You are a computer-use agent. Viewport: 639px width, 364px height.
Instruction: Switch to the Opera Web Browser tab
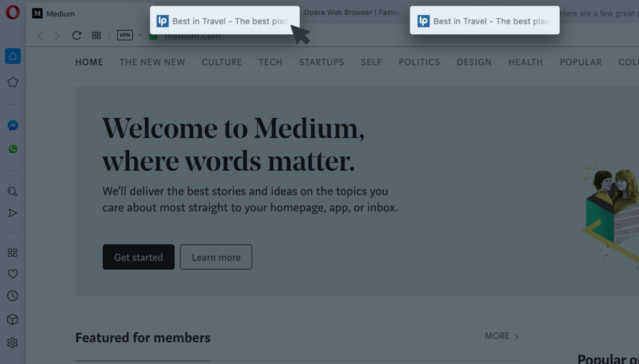351,12
